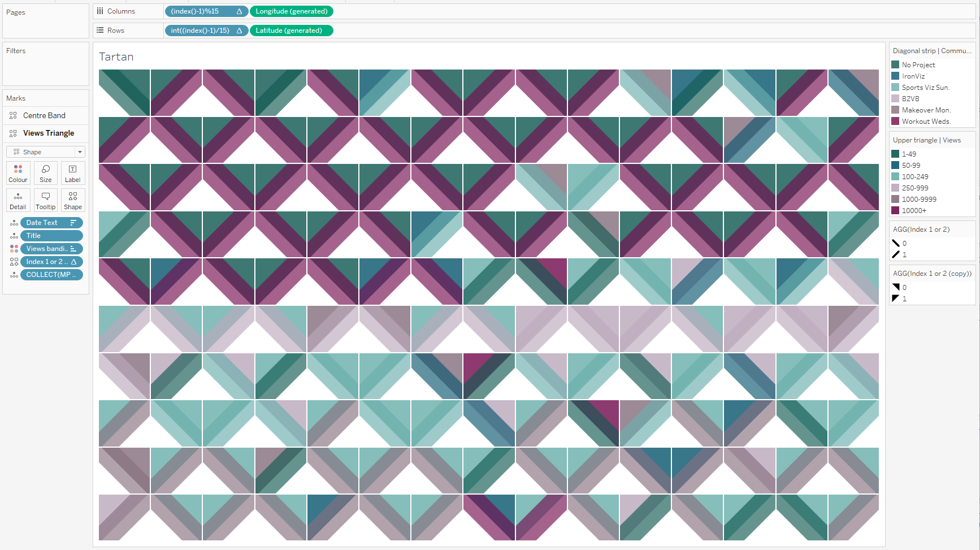Click shape icon next to Views Triangle
Viewport: 980px width, 550px height.
pos(13,133)
